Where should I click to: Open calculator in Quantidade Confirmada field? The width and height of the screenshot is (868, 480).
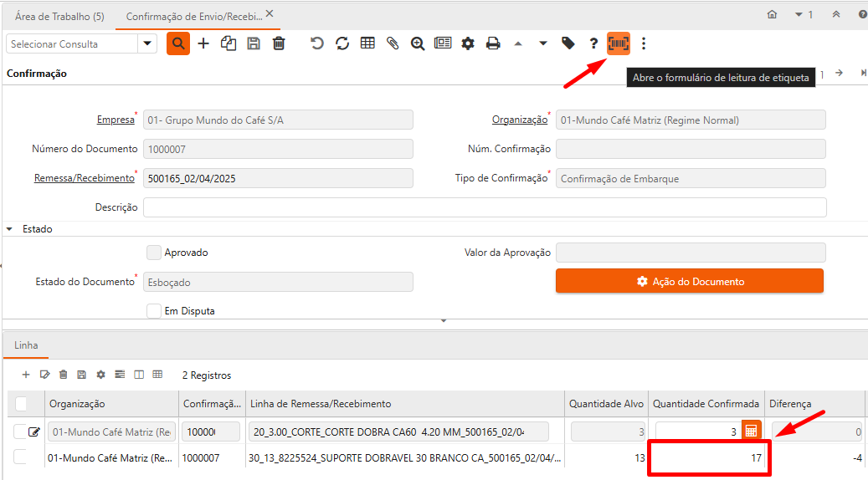751,431
